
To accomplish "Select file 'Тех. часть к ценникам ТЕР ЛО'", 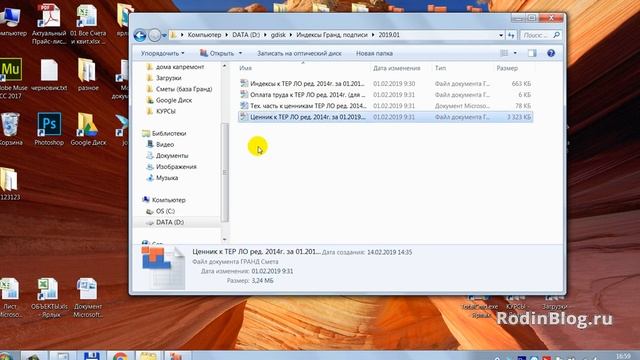I will [385, 106].
